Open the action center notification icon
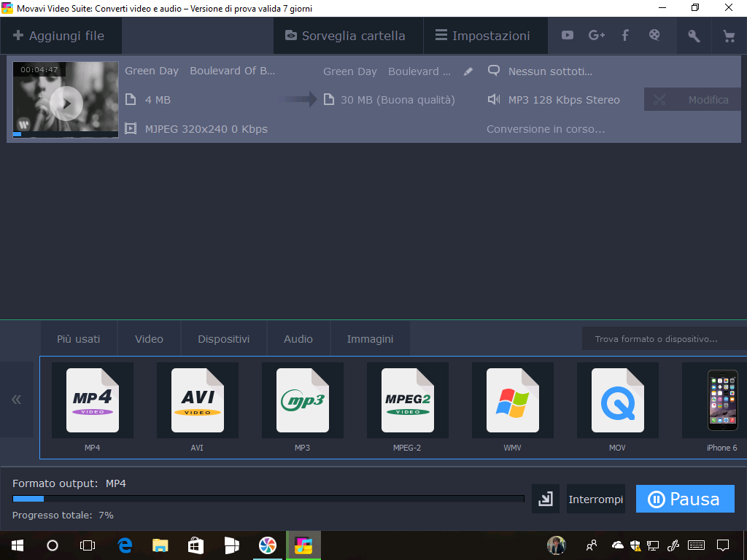 pyautogui.click(x=723, y=545)
